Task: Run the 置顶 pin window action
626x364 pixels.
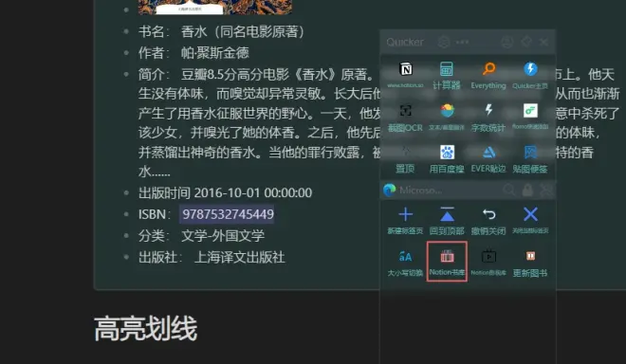Action: (x=405, y=159)
